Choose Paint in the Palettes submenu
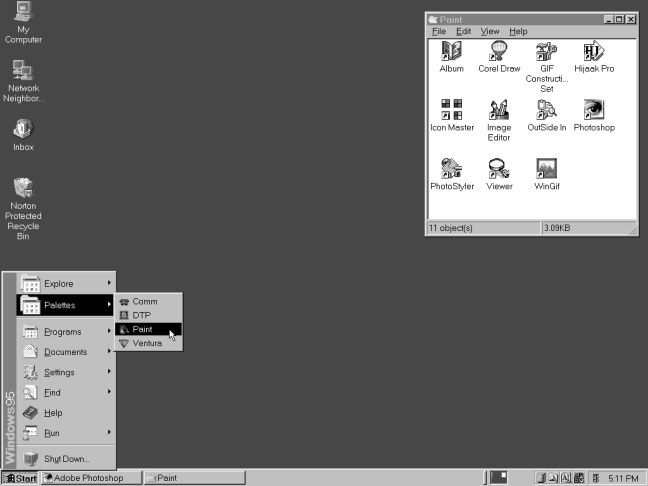The image size is (648, 486). click(x=148, y=329)
